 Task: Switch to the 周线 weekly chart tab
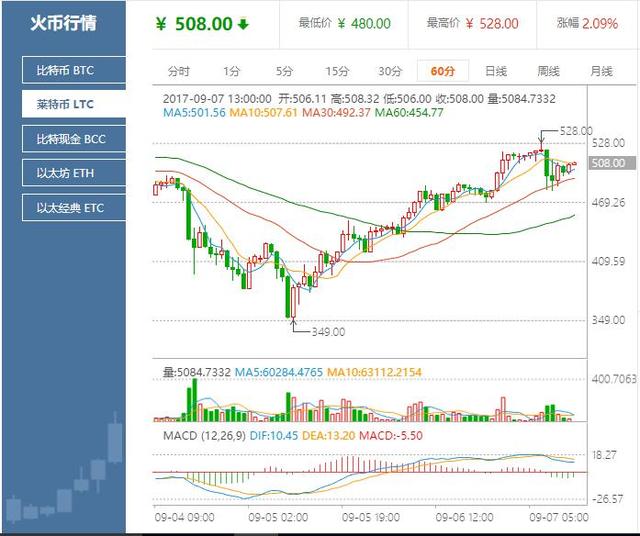point(549,71)
